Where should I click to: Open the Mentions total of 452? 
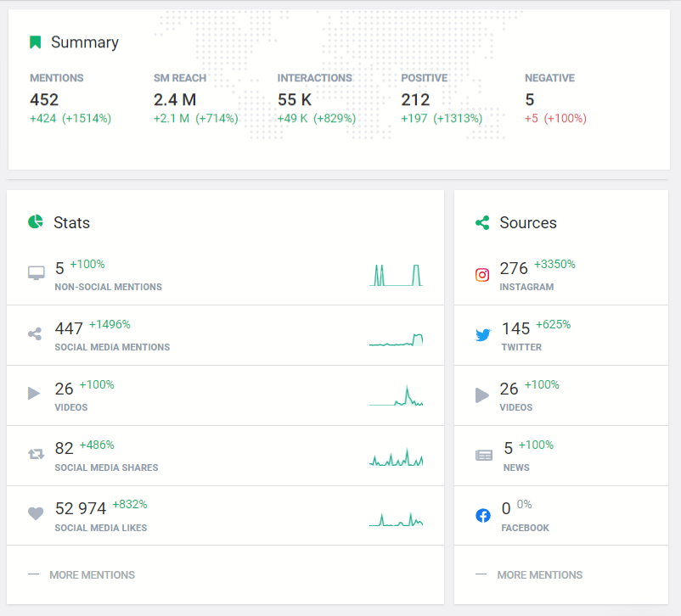coord(44,99)
